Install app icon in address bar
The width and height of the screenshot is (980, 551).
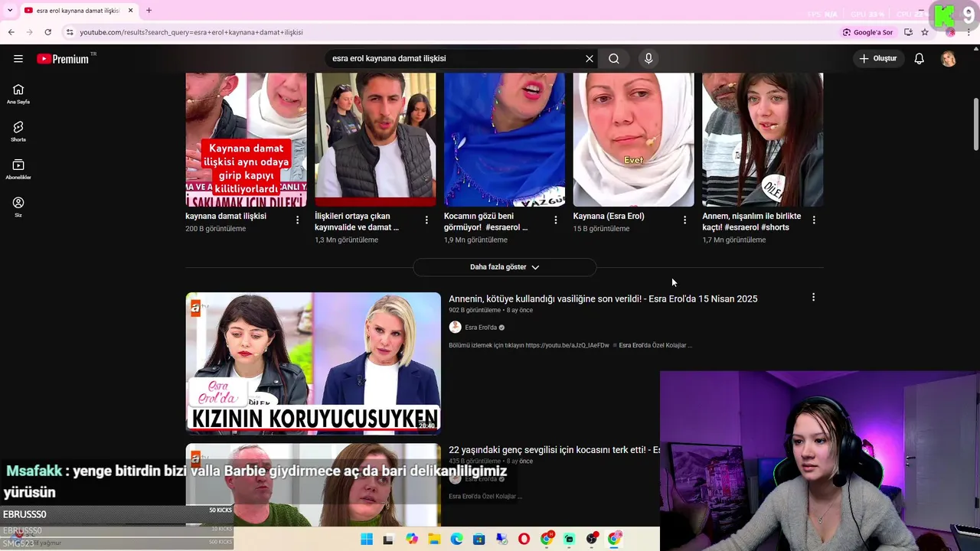click(908, 32)
